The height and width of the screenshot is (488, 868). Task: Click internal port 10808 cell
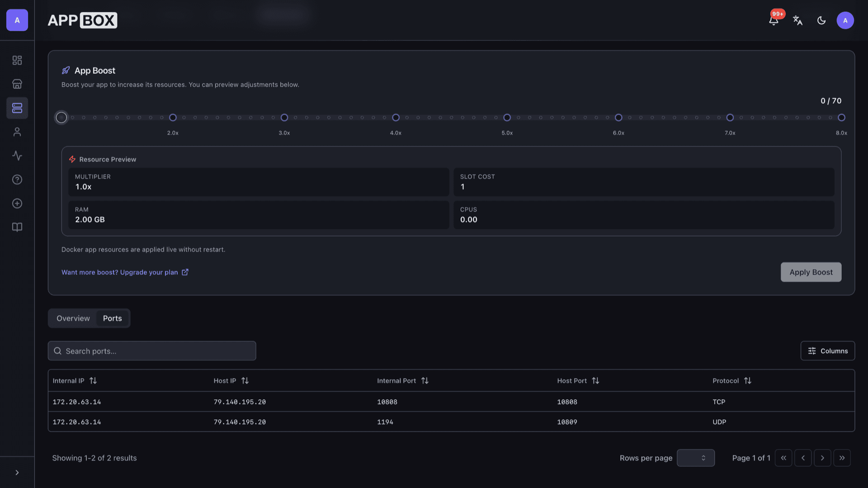(x=387, y=402)
